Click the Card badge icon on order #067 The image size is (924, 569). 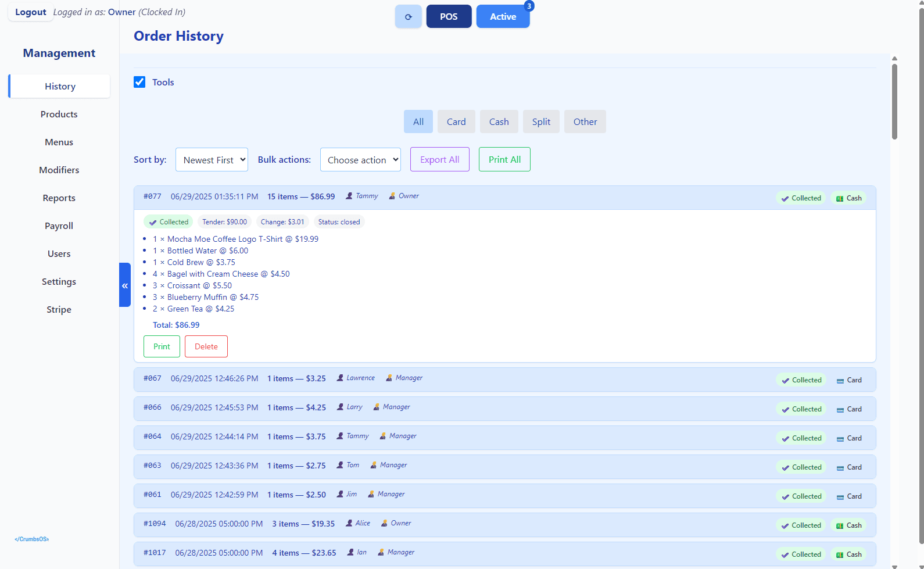click(840, 381)
